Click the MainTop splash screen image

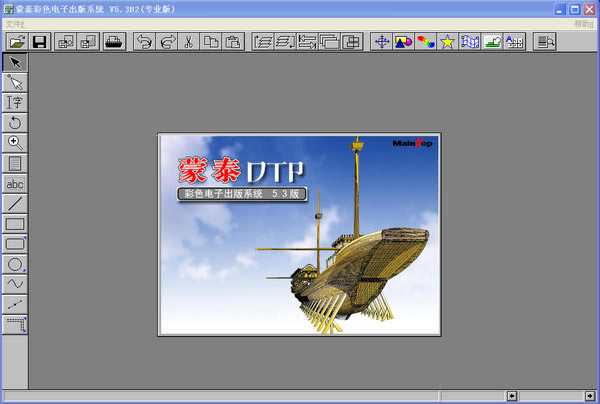click(299, 235)
